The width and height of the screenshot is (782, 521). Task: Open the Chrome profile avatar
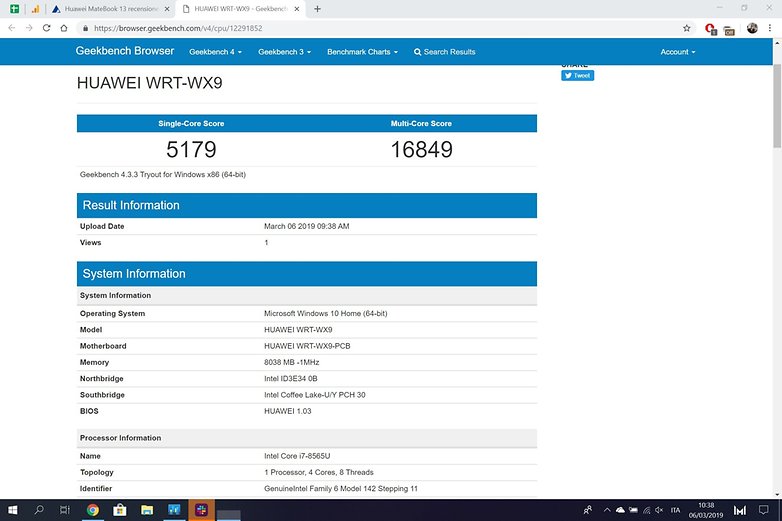(x=752, y=28)
